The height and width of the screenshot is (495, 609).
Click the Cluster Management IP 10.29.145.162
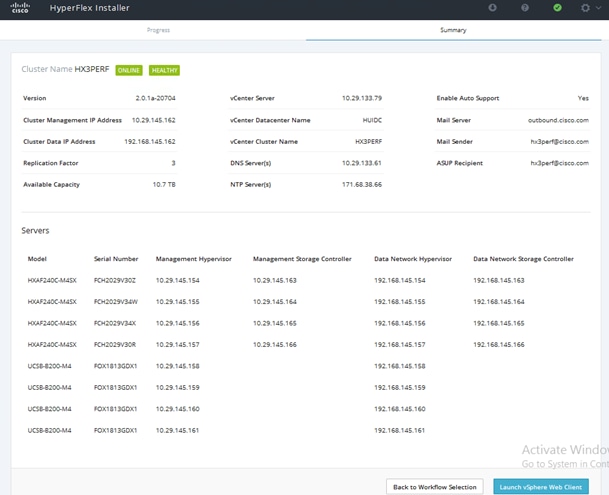click(153, 120)
